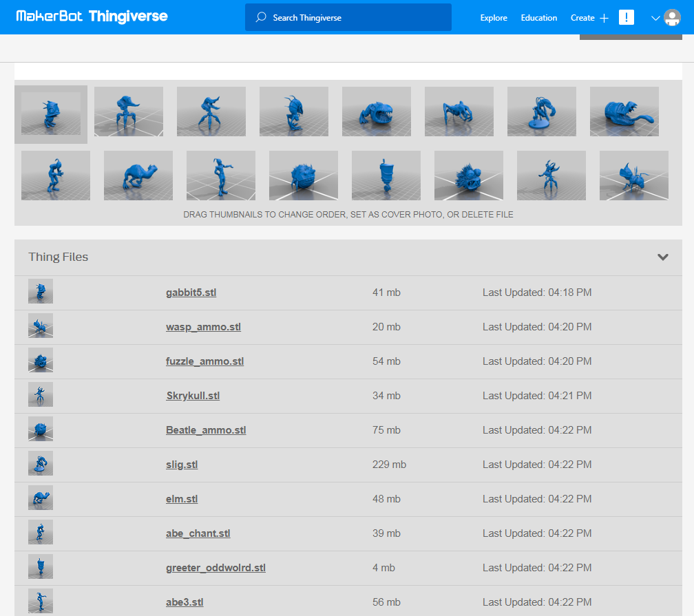The height and width of the screenshot is (616, 694).
Task: Click the plus icon next to Create
Action: point(604,18)
